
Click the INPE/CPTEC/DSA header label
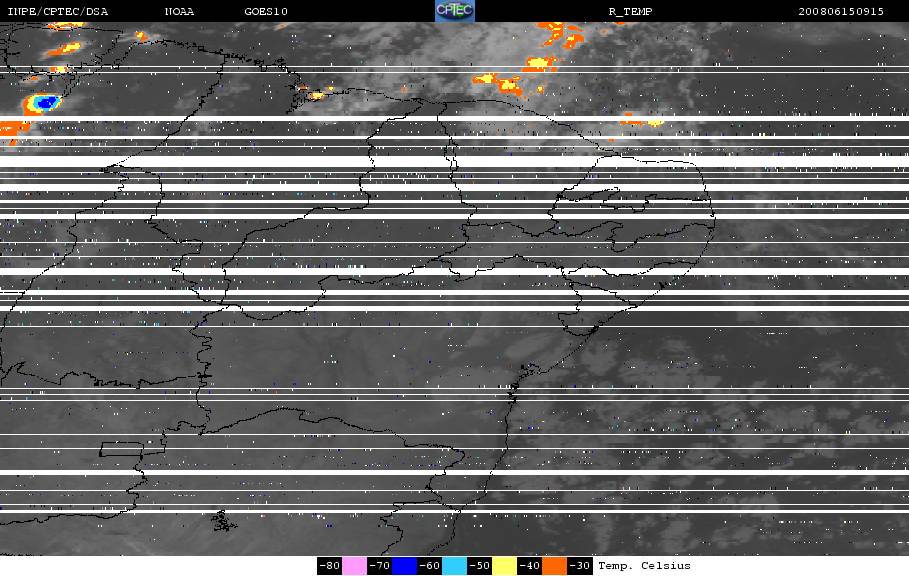[x=57, y=12]
